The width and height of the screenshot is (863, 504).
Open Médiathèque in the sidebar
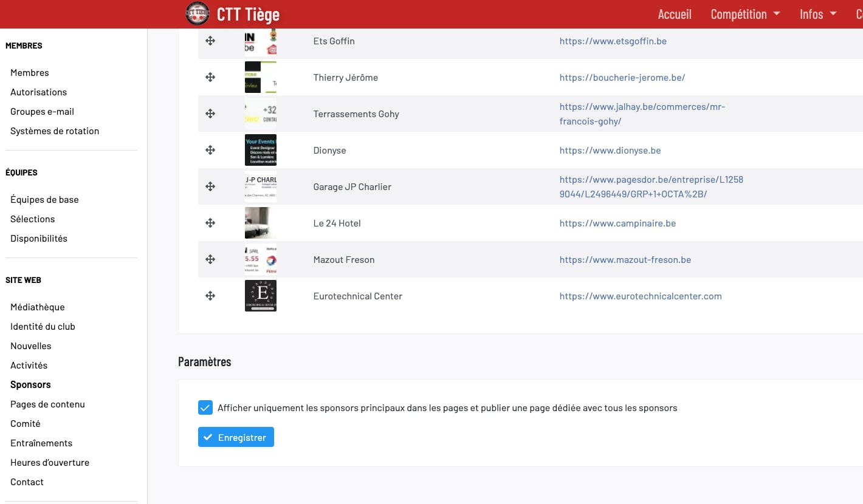point(38,307)
